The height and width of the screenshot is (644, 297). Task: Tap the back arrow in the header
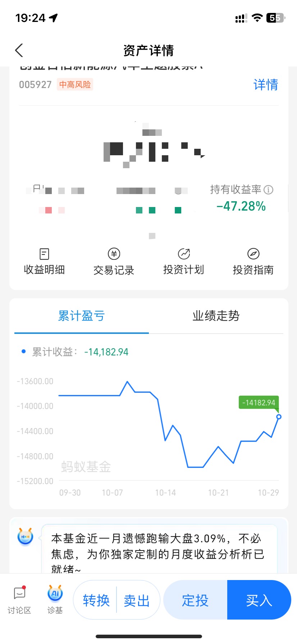[x=19, y=50]
